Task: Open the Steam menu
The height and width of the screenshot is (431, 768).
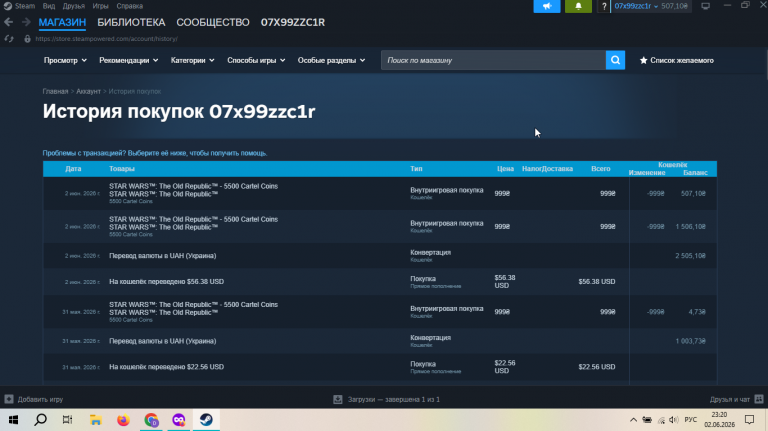Action: [x=24, y=6]
